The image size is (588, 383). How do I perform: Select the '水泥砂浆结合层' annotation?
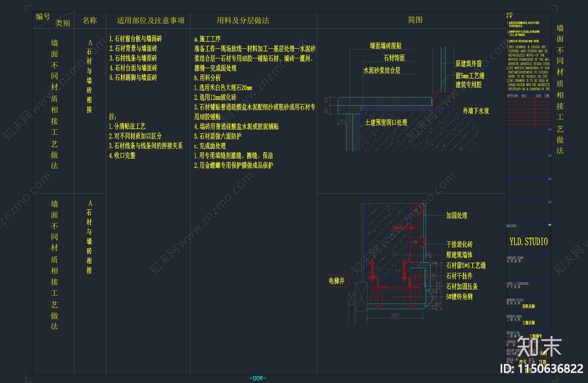click(382, 70)
